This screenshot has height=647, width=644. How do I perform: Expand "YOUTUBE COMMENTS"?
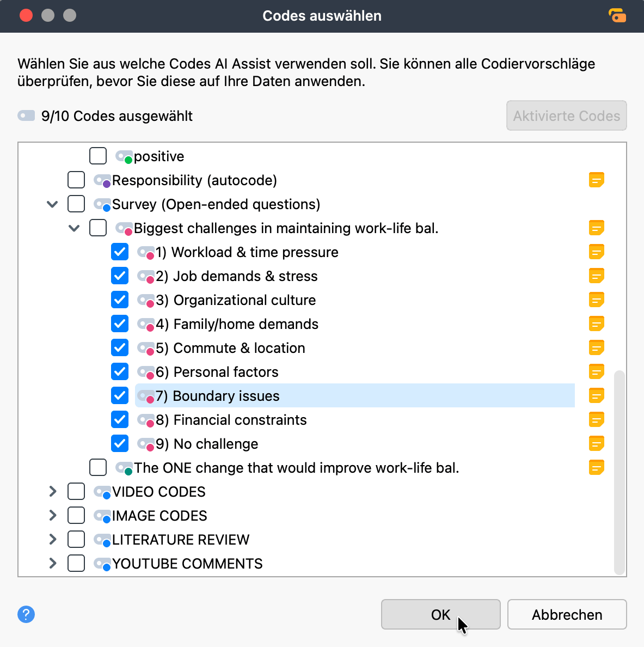pos(52,563)
